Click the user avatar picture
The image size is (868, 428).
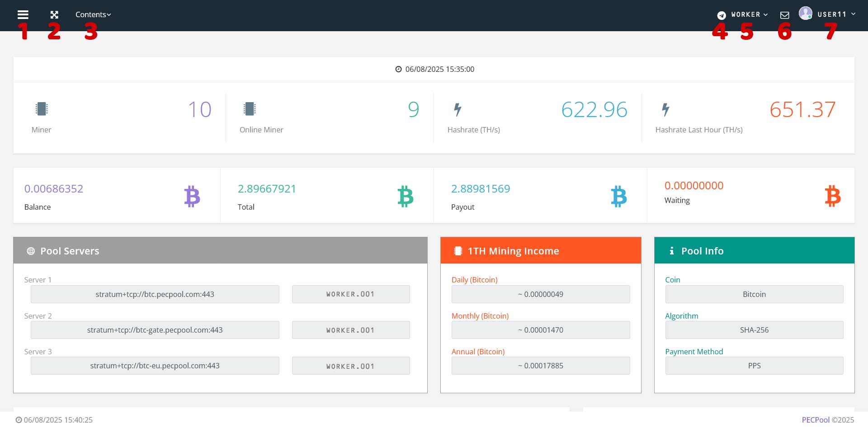(x=805, y=14)
